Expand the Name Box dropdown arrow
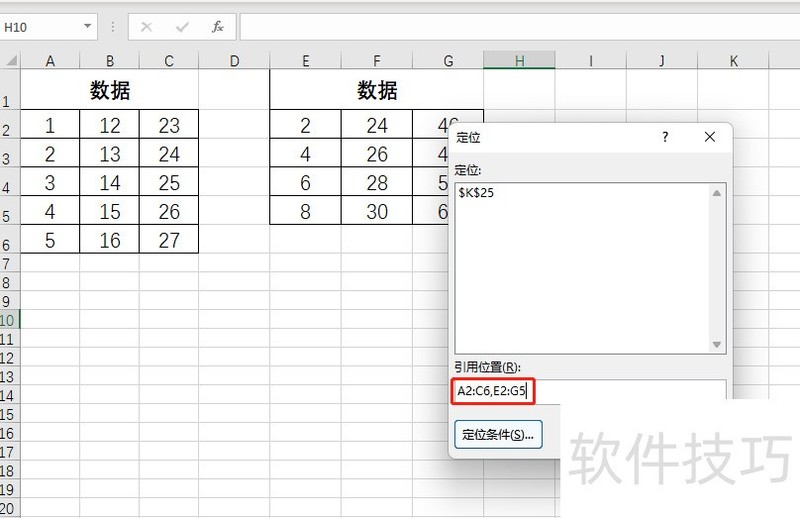 point(87,27)
